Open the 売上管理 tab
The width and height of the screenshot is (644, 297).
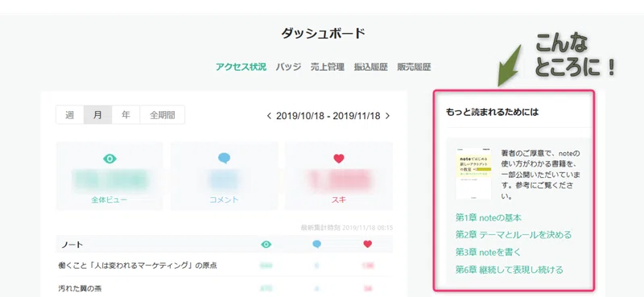coord(328,67)
